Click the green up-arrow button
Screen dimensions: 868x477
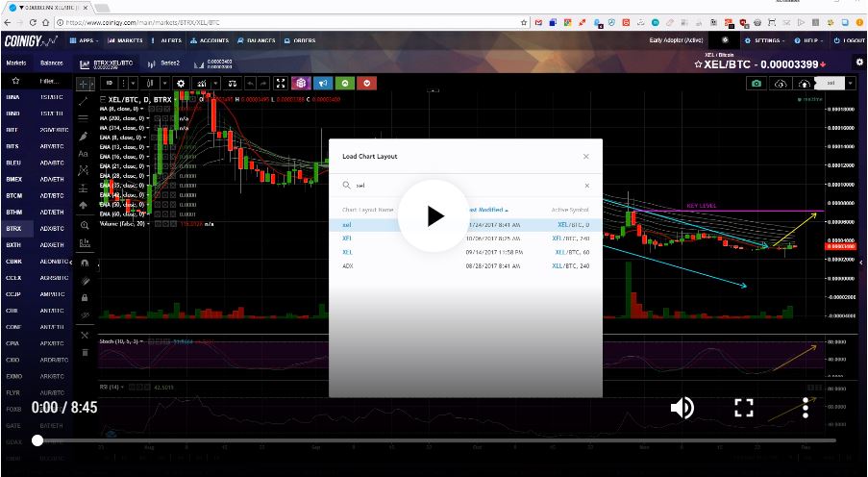point(345,83)
